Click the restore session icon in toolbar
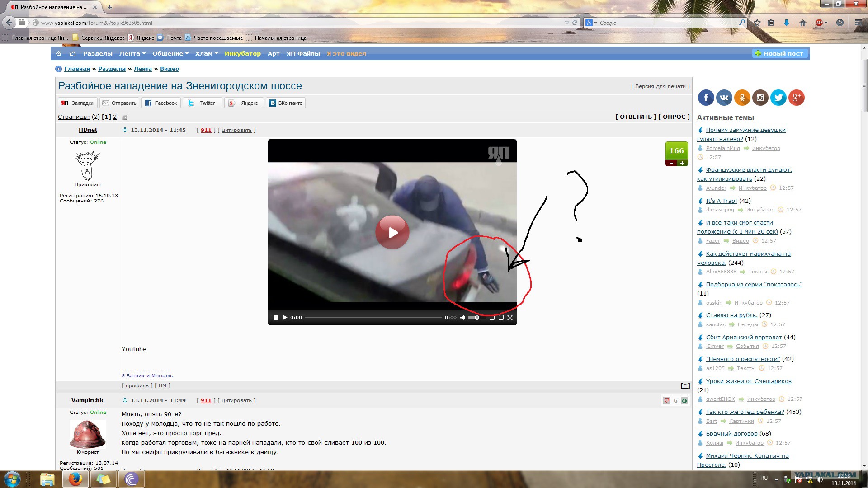 pyautogui.click(x=840, y=23)
